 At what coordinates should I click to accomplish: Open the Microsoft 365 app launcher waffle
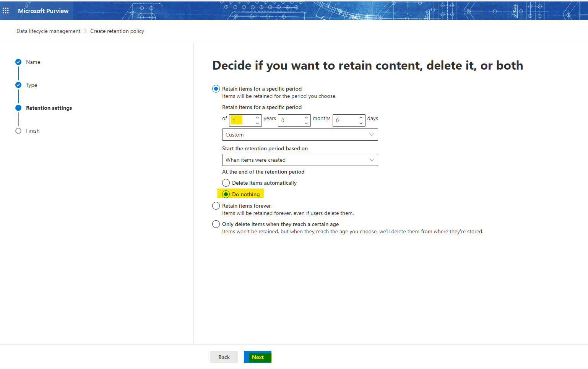[x=6, y=10]
